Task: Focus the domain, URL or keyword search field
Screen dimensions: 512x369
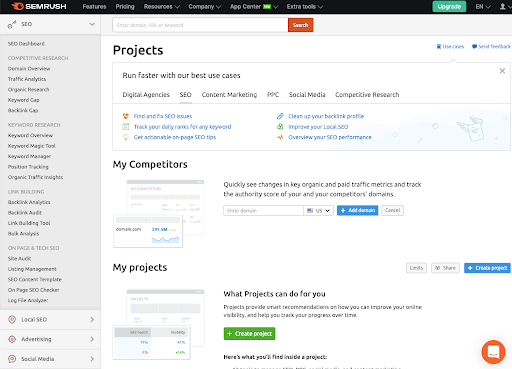Action: tap(200, 25)
